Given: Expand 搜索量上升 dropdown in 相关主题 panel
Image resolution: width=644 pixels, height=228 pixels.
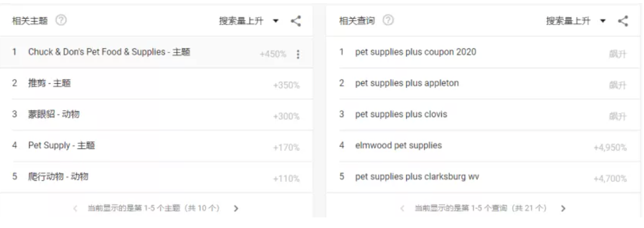Looking at the screenshot, I should pos(249,21).
